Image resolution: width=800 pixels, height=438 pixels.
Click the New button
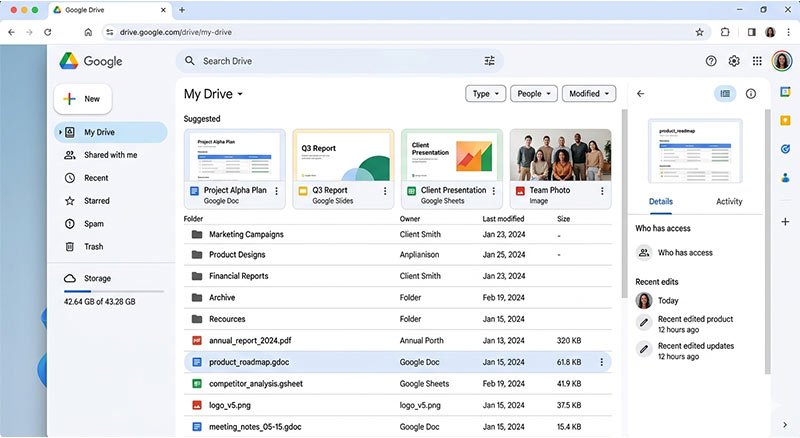point(82,99)
